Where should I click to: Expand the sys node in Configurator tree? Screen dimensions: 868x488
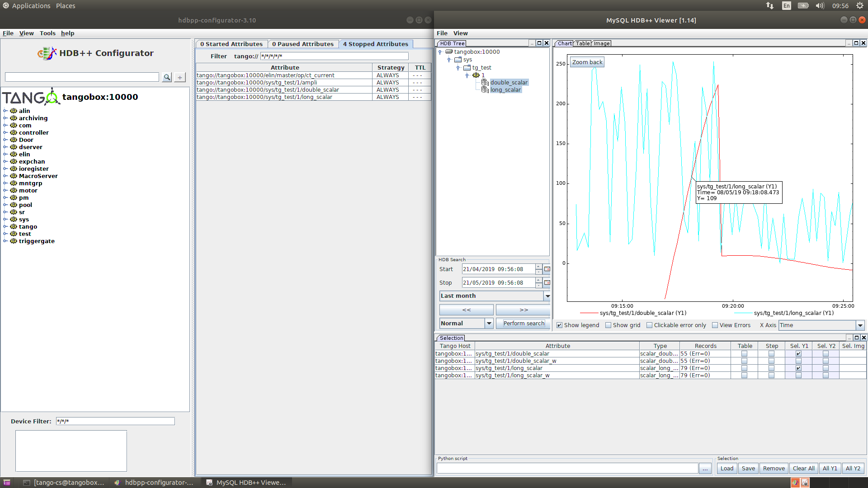[5, 219]
